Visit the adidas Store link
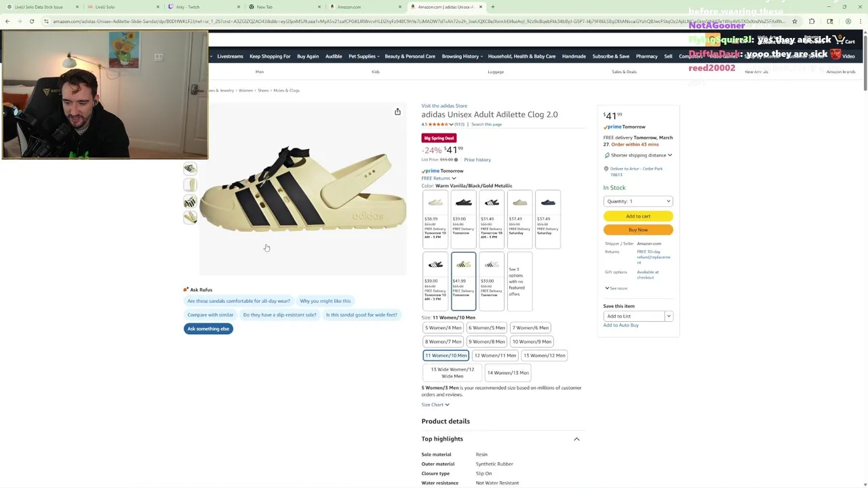This screenshot has width=868, height=488. (x=444, y=106)
